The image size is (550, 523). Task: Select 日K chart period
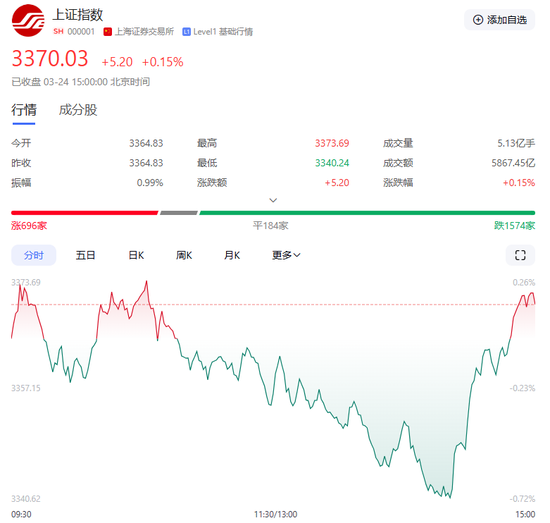tap(136, 255)
